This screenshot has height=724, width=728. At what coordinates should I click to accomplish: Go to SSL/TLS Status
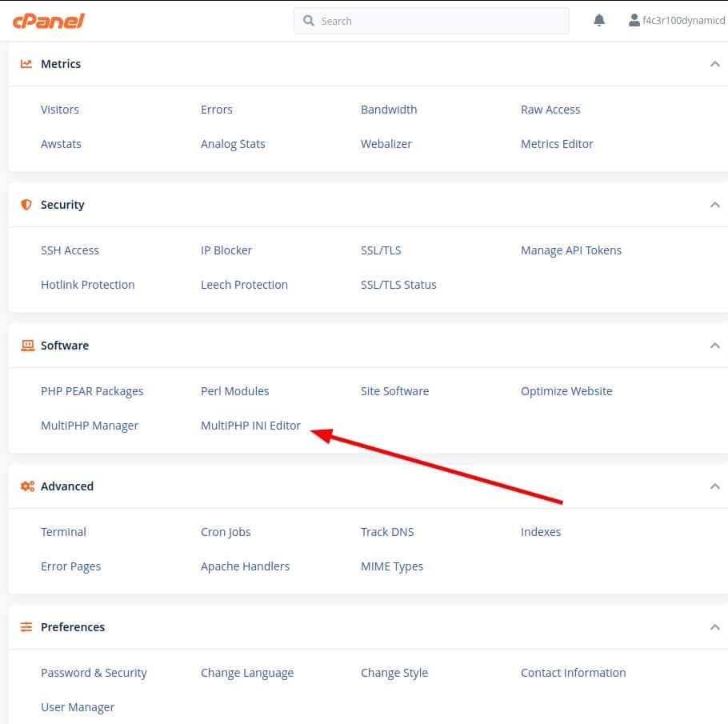398,285
